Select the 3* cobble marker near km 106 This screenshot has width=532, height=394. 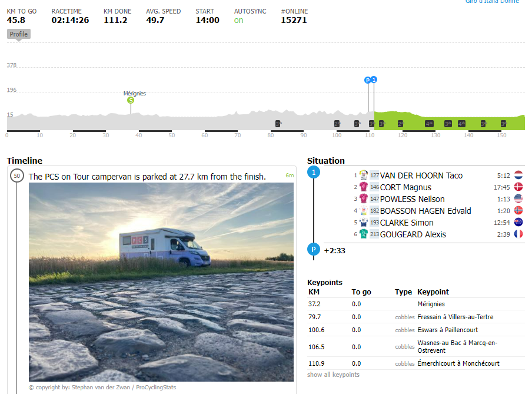pyautogui.click(x=357, y=124)
